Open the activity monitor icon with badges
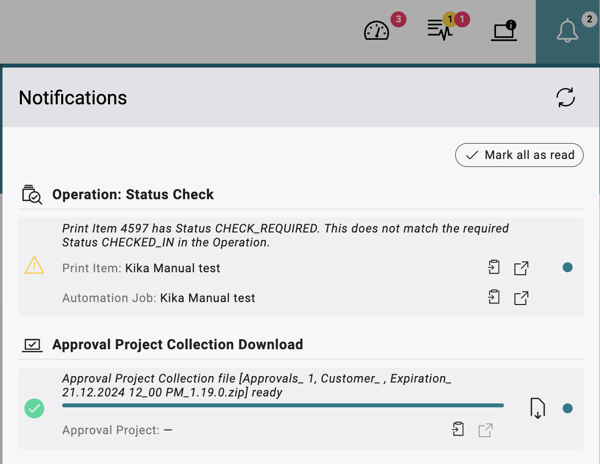The width and height of the screenshot is (600, 464). pyautogui.click(x=440, y=30)
